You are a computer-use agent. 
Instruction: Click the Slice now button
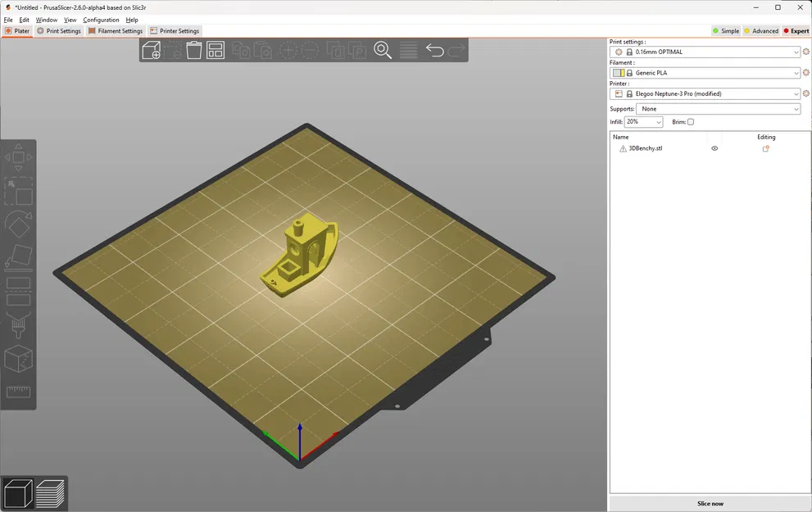[x=710, y=503]
